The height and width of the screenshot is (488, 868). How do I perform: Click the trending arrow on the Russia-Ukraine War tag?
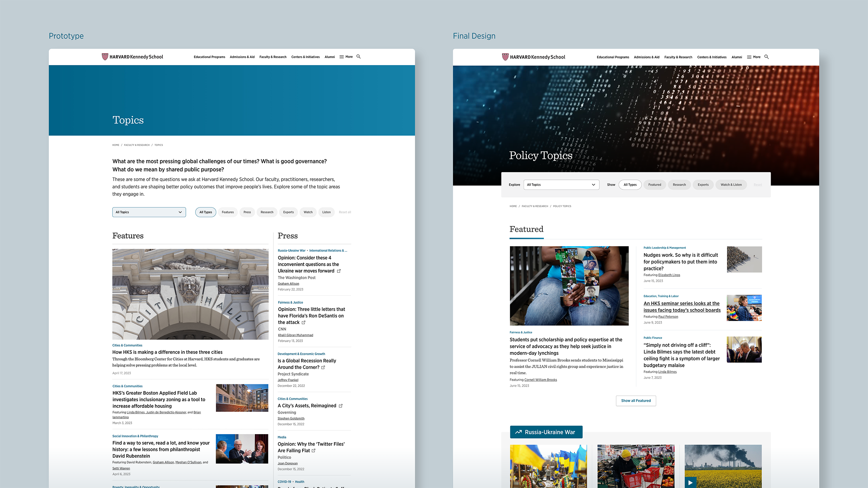click(x=518, y=432)
